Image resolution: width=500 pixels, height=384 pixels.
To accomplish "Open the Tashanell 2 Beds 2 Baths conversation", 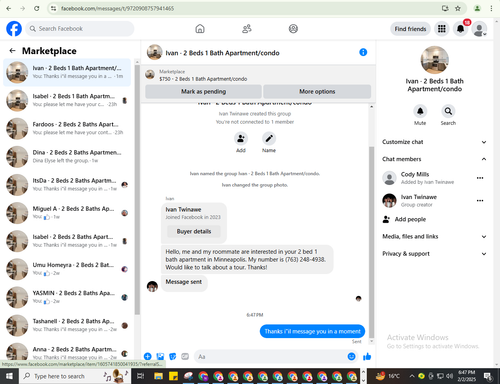I will coord(67,325).
